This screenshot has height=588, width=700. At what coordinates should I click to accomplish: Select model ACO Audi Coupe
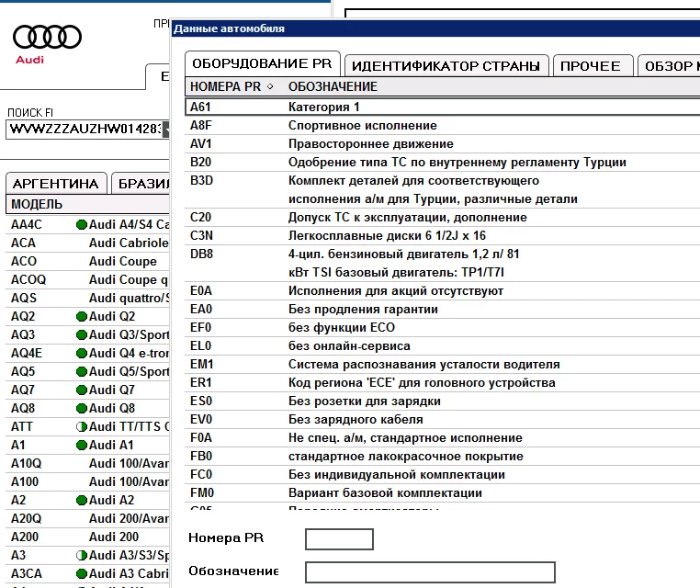click(87, 261)
